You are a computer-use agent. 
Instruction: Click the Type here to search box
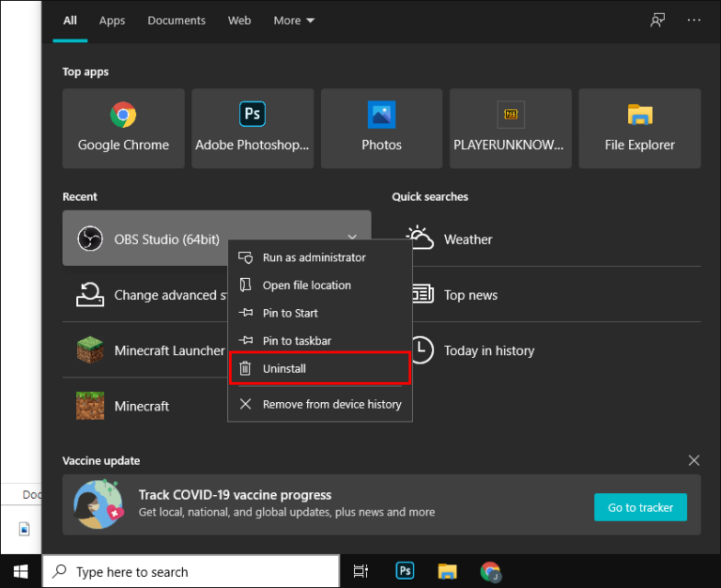pos(192,571)
